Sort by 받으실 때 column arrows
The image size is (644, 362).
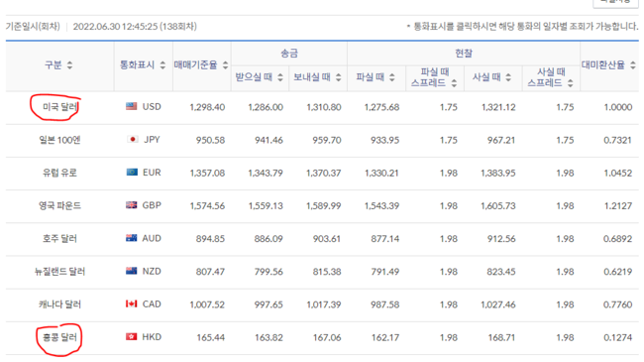coord(280,77)
